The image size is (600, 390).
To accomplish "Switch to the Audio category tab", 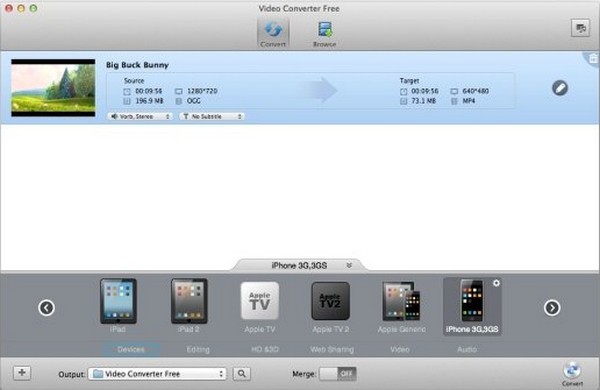I will (x=467, y=349).
